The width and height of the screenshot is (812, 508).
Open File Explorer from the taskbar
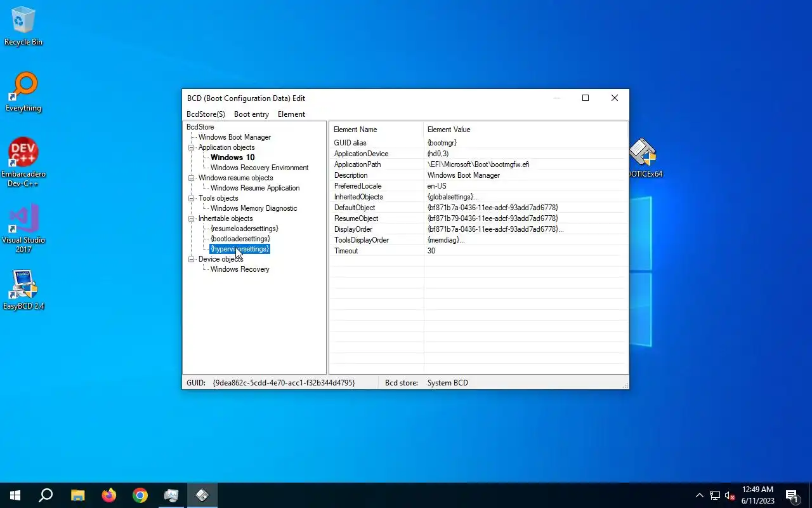(x=77, y=495)
